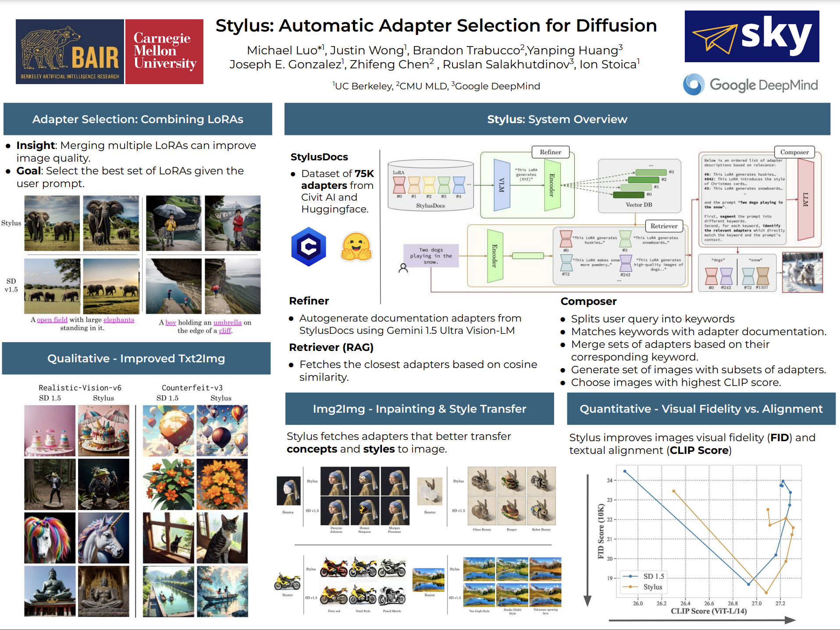
Task: Select the "Qualitative - Improved Txt2Img" header
Action: tap(136, 358)
